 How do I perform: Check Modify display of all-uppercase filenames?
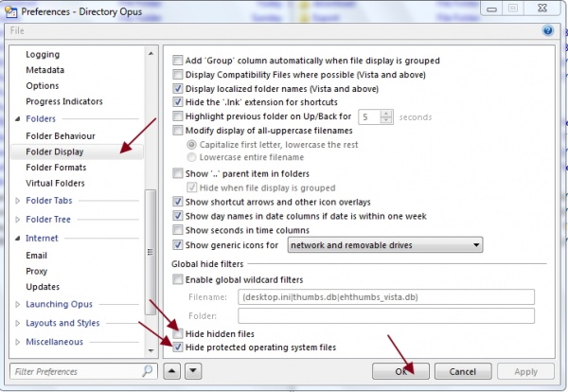[178, 131]
